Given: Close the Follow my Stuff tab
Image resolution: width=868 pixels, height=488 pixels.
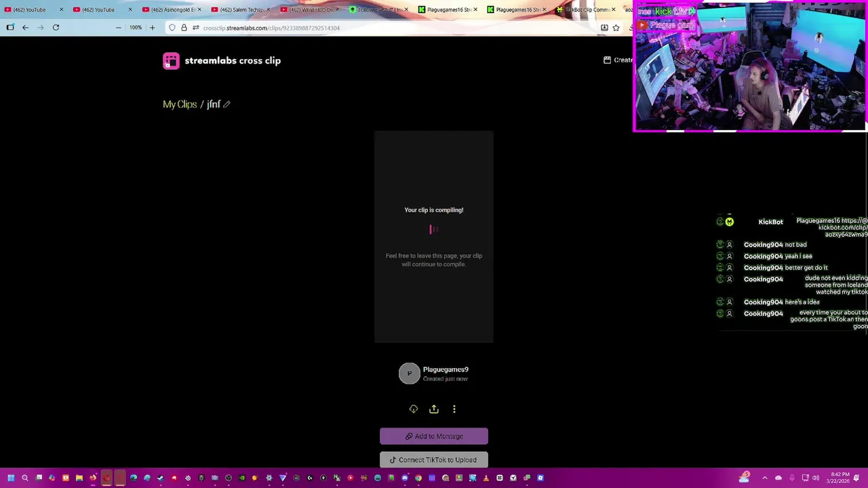Looking at the screenshot, I should (x=406, y=9).
